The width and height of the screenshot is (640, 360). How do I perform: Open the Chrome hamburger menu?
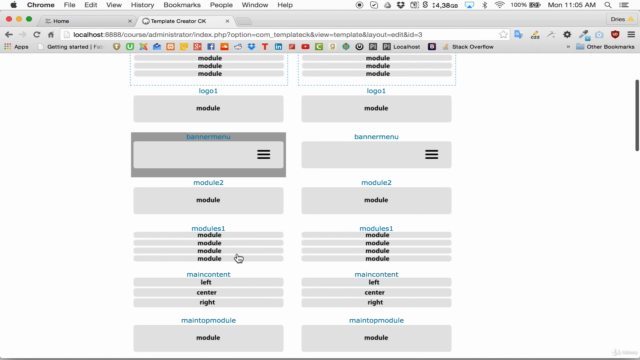631,35
